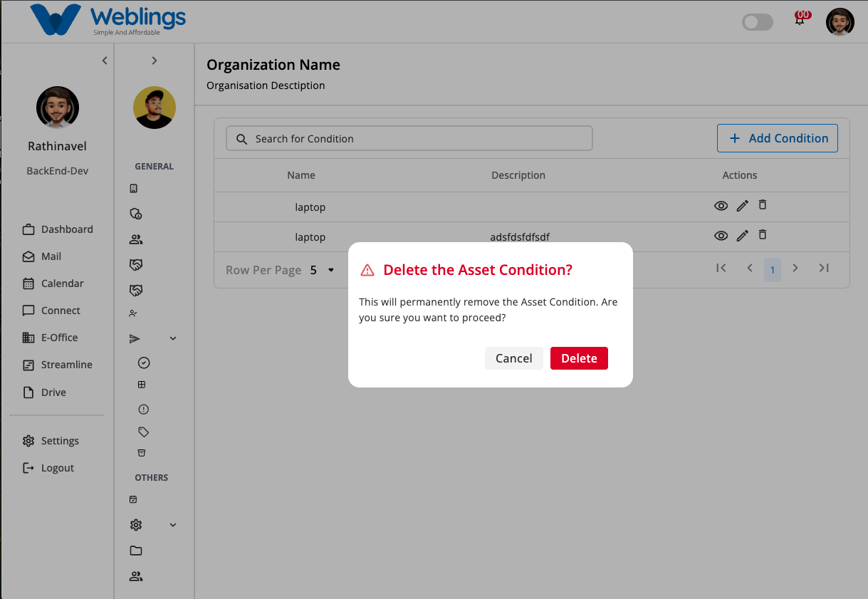This screenshot has height=599, width=868.
Task: Click the Organization Name heading
Action: click(x=273, y=65)
